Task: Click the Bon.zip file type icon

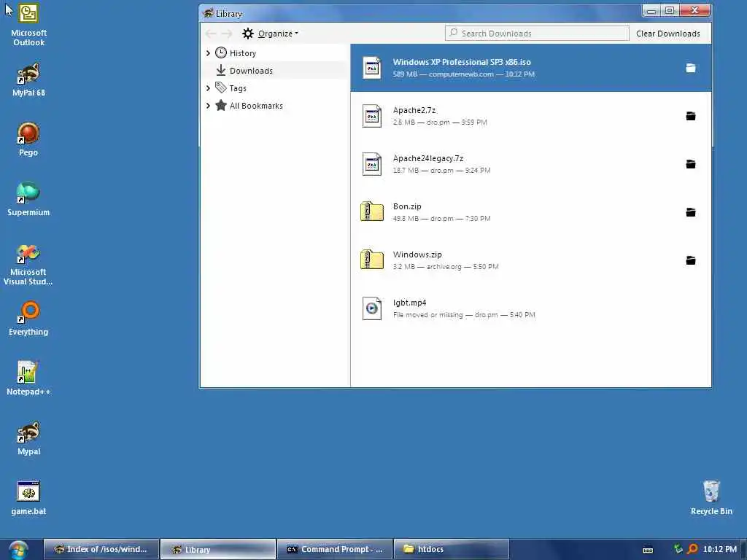Action: point(372,211)
